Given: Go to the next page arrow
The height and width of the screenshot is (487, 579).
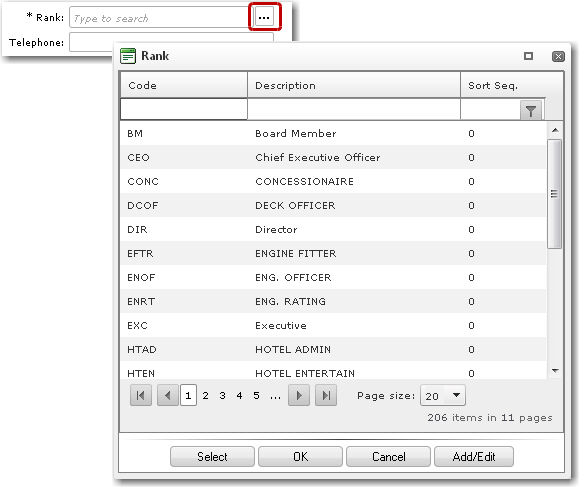Looking at the screenshot, I should 299,395.
